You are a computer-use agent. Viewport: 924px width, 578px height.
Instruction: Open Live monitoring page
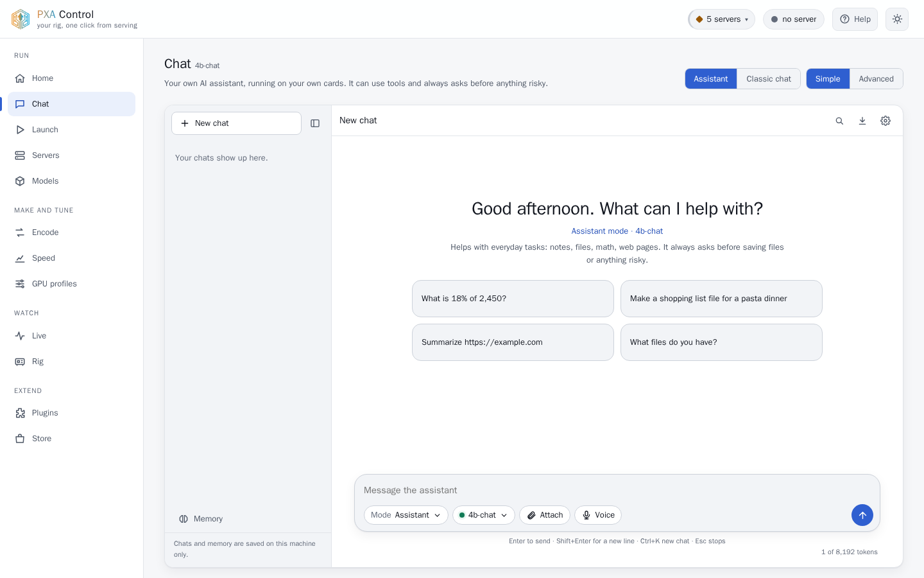click(x=71, y=336)
